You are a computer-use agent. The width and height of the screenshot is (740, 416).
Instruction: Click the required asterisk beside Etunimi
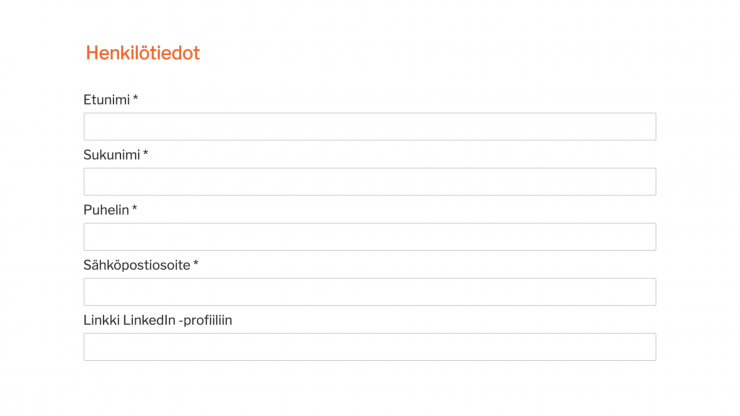[135, 98]
